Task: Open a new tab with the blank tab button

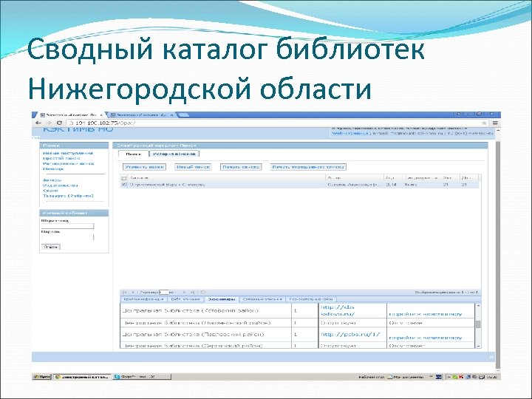Action: pos(183,115)
